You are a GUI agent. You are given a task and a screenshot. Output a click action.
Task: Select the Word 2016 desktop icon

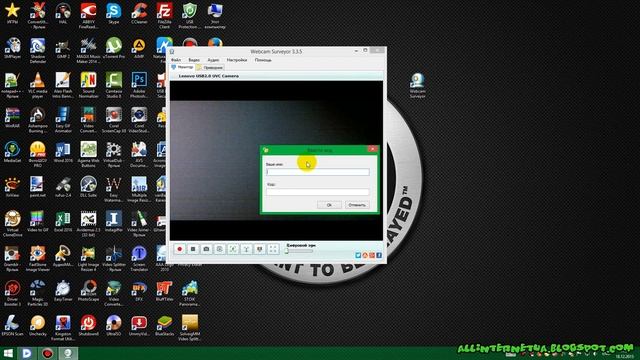click(63, 152)
